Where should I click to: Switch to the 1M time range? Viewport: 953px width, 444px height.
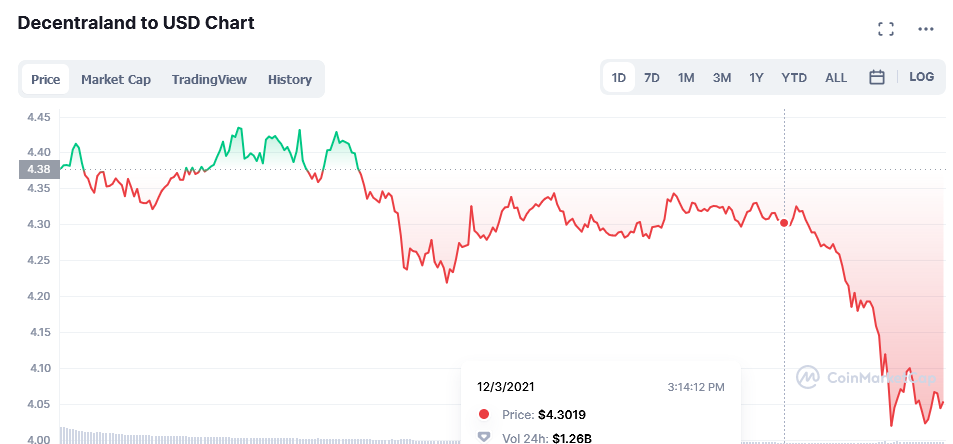point(686,78)
